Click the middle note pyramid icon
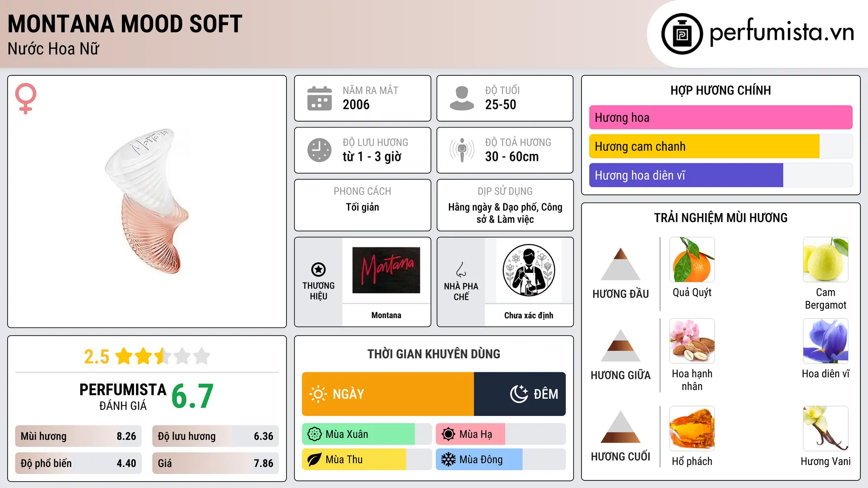 (x=620, y=345)
